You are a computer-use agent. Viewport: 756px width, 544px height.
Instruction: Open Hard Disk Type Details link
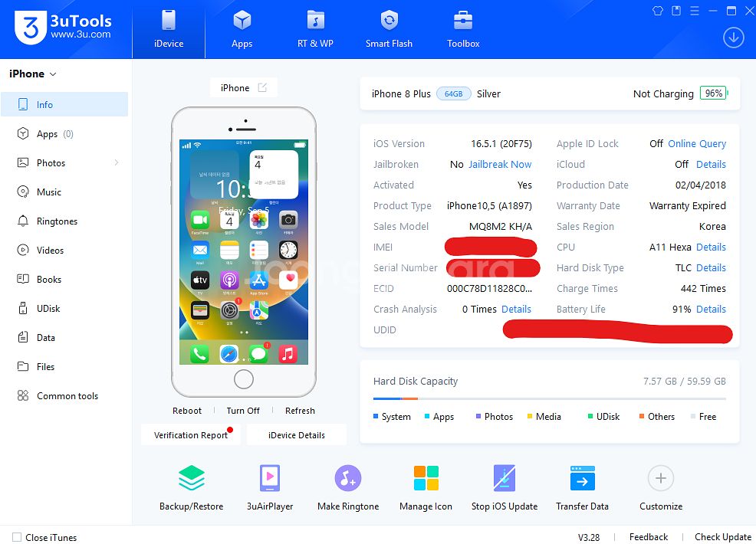tap(711, 268)
